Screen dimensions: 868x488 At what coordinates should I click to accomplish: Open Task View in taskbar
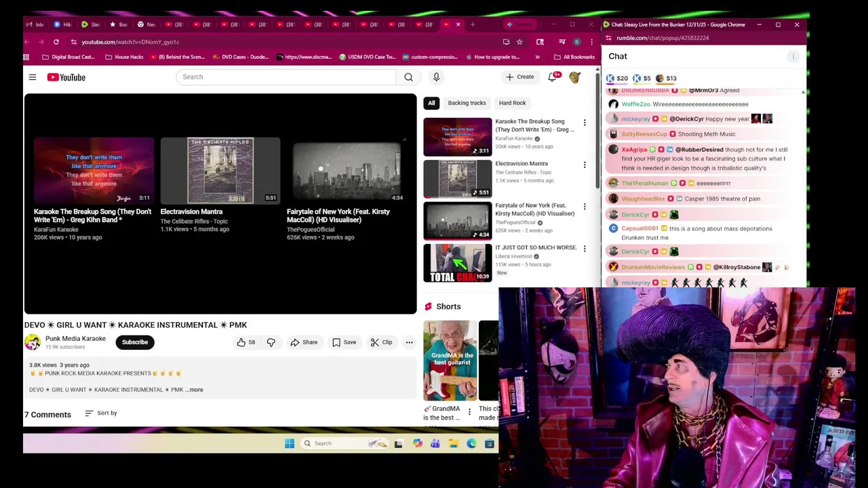[x=399, y=443]
